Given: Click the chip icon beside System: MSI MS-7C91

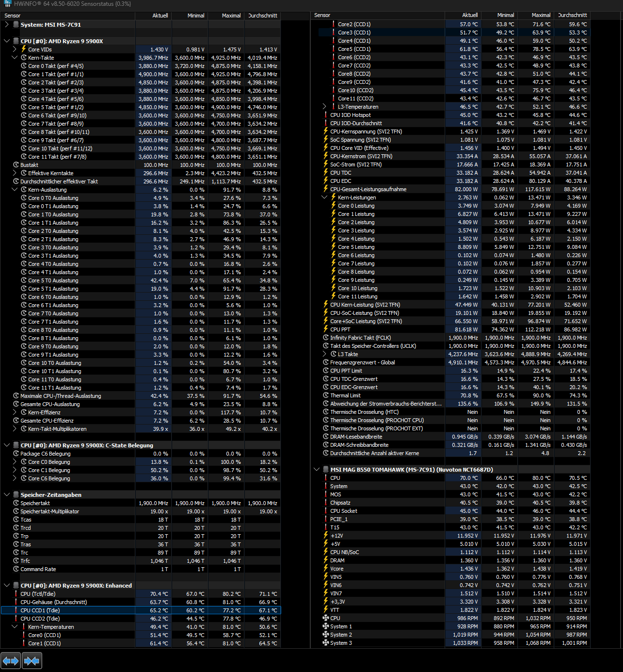Looking at the screenshot, I should (16, 24).
